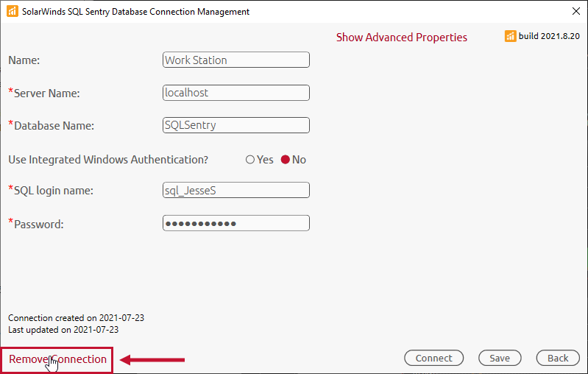The height and width of the screenshot is (374, 588).
Task: Click the SQL login name input box
Action: (235, 191)
